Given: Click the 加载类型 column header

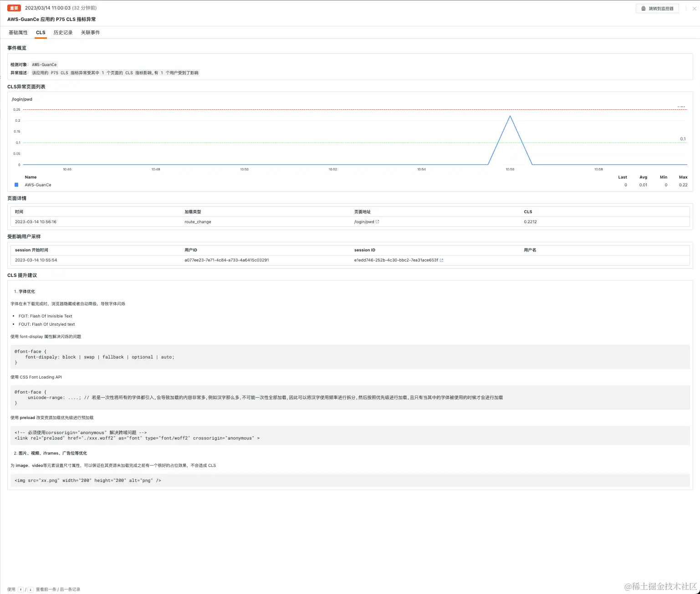Looking at the screenshot, I should [x=193, y=212].
